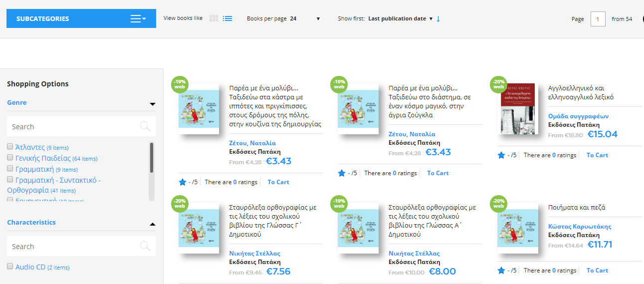
Task: Click rating star for Ταξιδεύω στο διάστημα book
Action: point(342,173)
